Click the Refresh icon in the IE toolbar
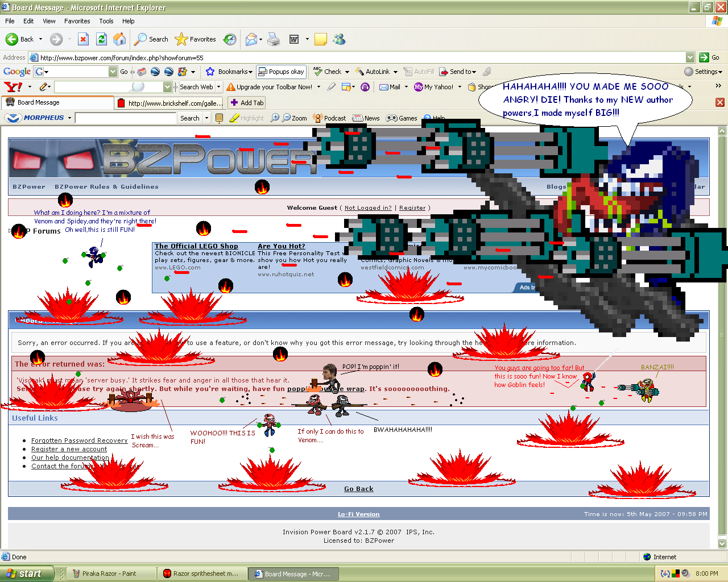This screenshot has height=582, width=728. [x=101, y=39]
